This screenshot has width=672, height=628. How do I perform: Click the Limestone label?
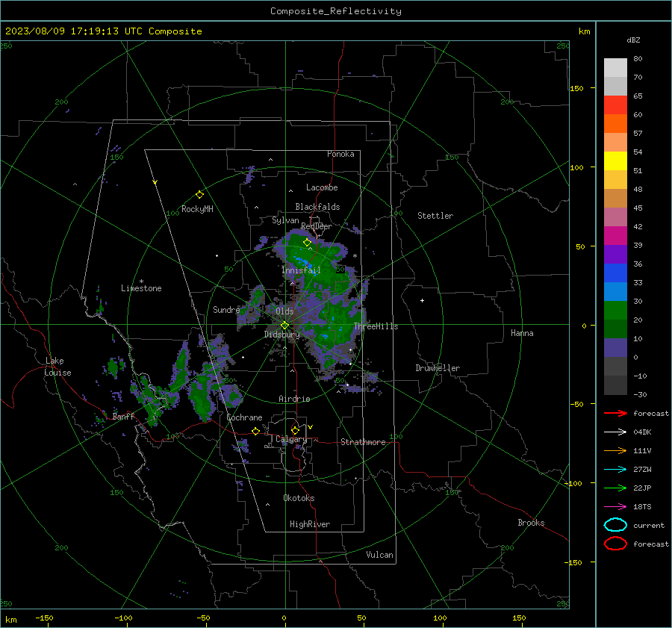[x=141, y=288]
